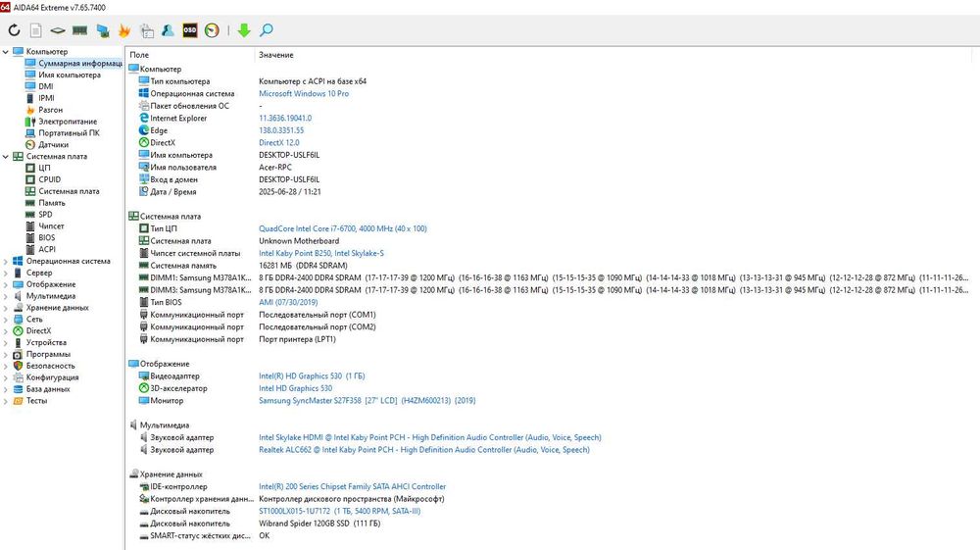This screenshot has width=980, height=550.
Task: Open the BIOS tree item
Action: [46, 237]
